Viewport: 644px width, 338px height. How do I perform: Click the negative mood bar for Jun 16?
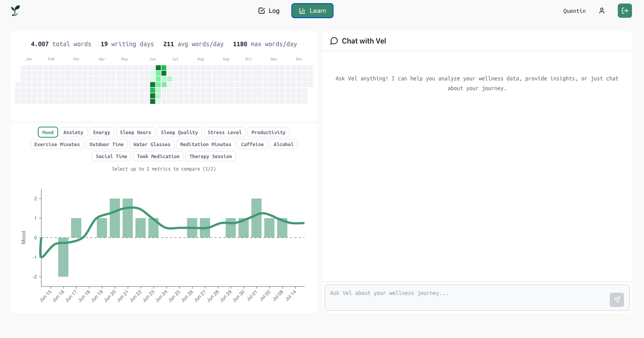coord(63,257)
